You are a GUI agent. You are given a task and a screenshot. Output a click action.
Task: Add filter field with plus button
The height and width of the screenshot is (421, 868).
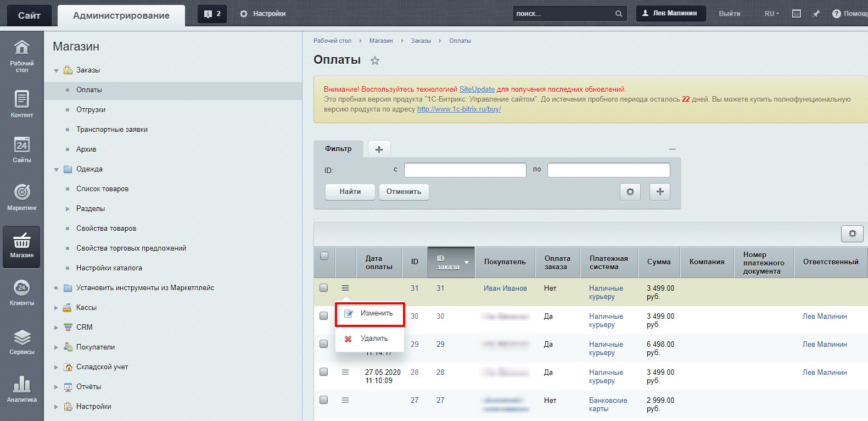pyautogui.click(x=660, y=192)
